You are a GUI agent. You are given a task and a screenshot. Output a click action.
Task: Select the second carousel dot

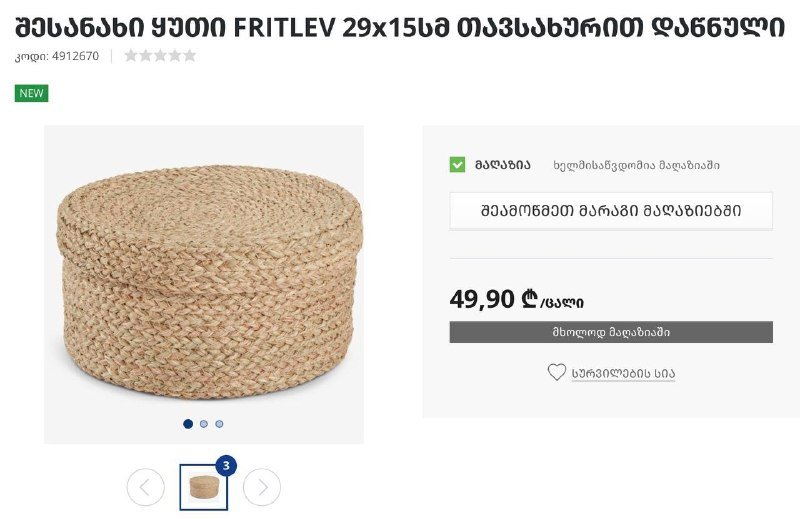204,424
